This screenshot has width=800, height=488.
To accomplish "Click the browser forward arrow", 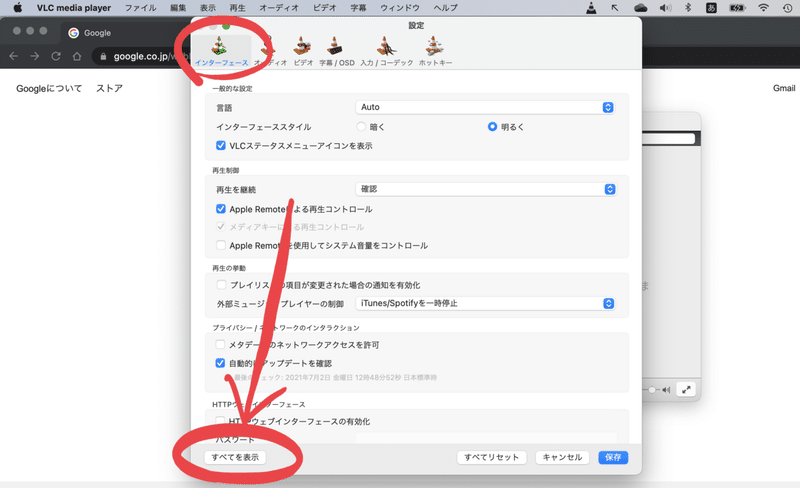I will 35,56.
